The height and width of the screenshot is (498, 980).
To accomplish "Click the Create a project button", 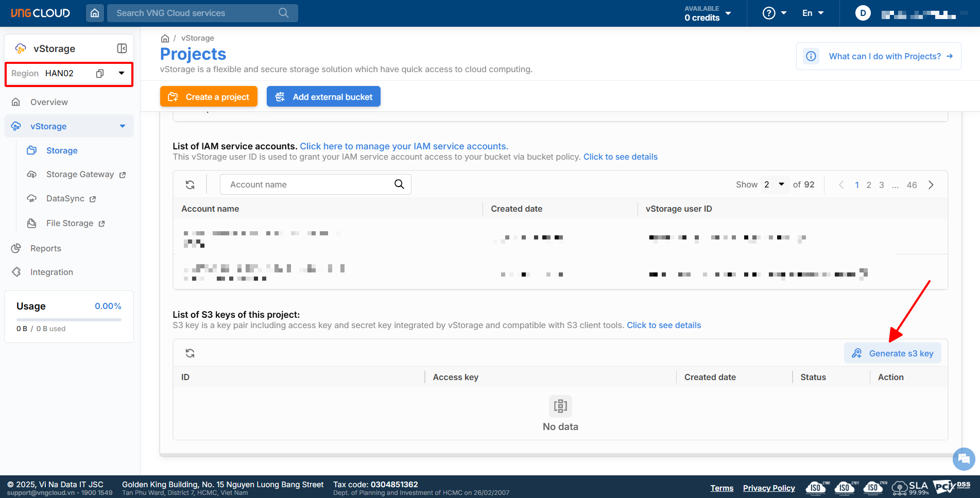I will pos(209,97).
